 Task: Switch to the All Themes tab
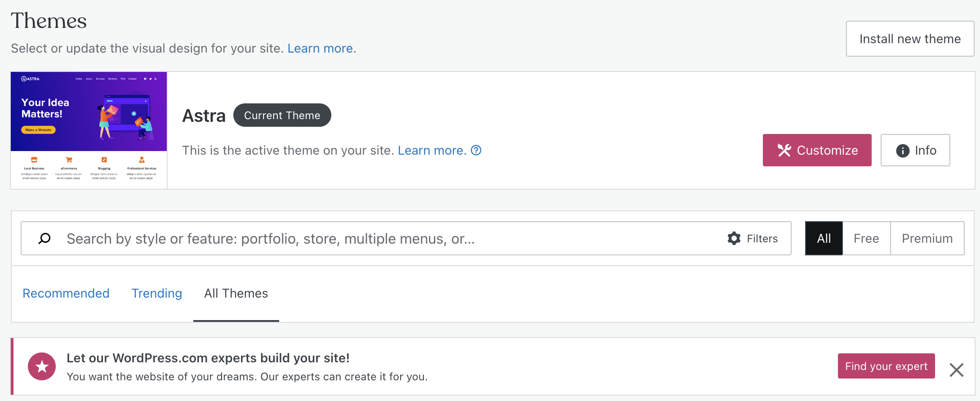[236, 293]
